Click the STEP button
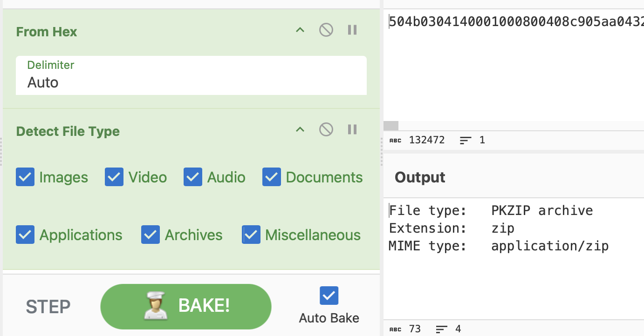 [x=48, y=307]
